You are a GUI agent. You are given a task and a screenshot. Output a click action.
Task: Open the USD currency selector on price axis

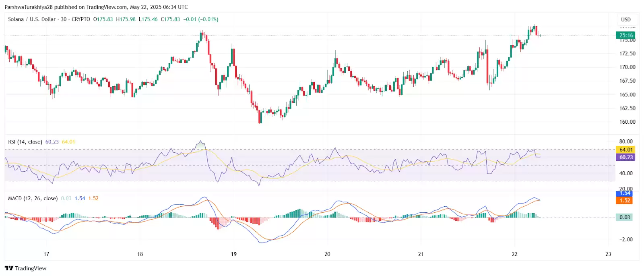[x=625, y=19]
